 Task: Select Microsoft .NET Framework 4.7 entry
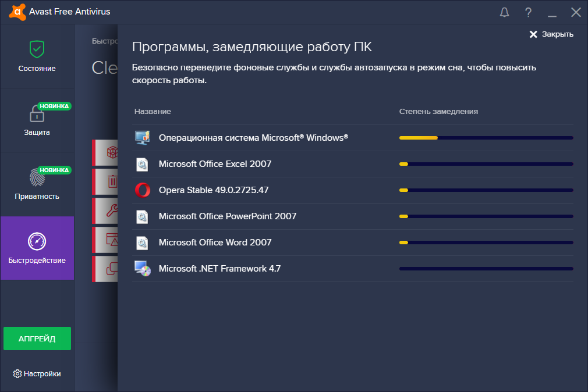[219, 269]
